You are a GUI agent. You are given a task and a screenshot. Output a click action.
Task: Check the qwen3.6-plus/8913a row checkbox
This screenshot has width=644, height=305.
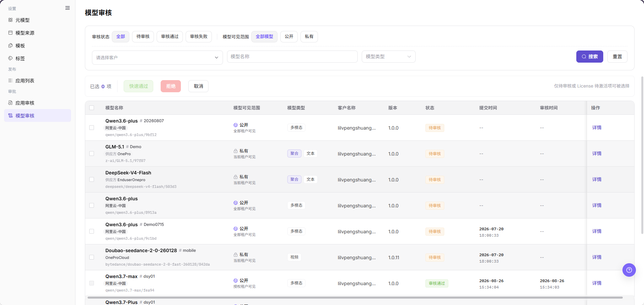click(x=92, y=205)
